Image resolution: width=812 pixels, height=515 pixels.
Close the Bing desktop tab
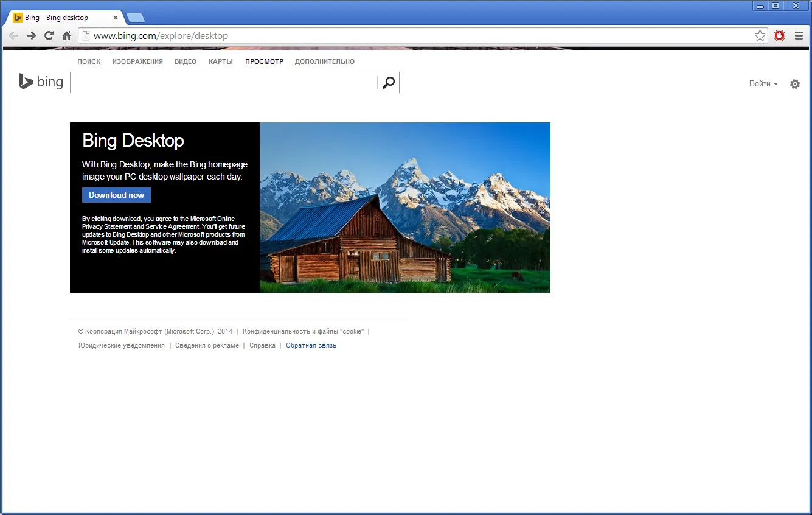[116, 18]
